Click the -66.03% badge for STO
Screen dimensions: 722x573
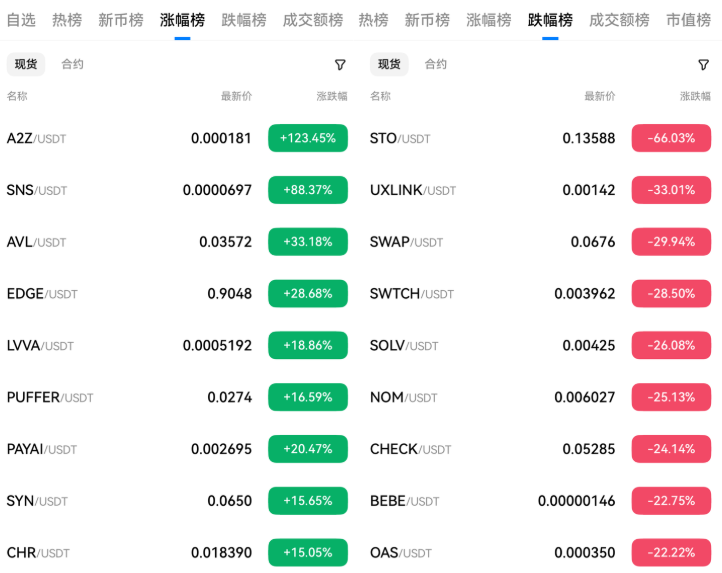[x=671, y=138]
